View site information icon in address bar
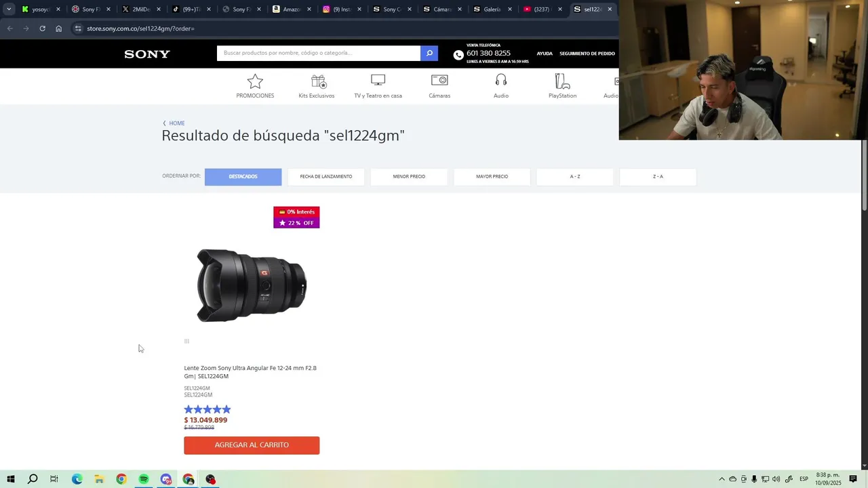 tap(78, 28)
